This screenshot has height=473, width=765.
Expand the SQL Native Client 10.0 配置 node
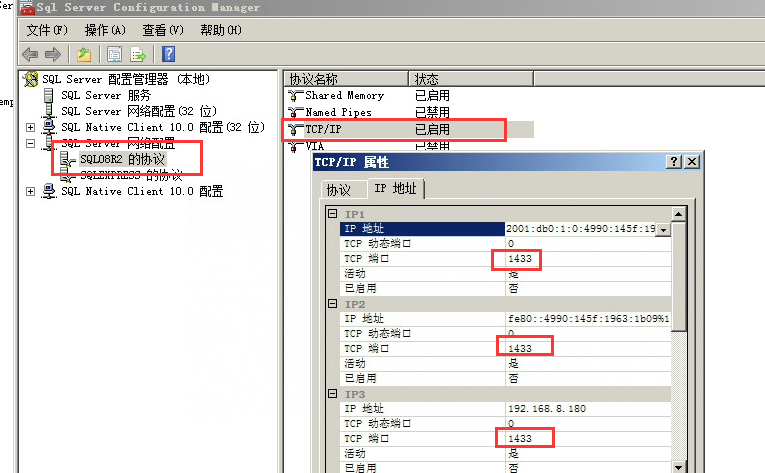(30, 191)
